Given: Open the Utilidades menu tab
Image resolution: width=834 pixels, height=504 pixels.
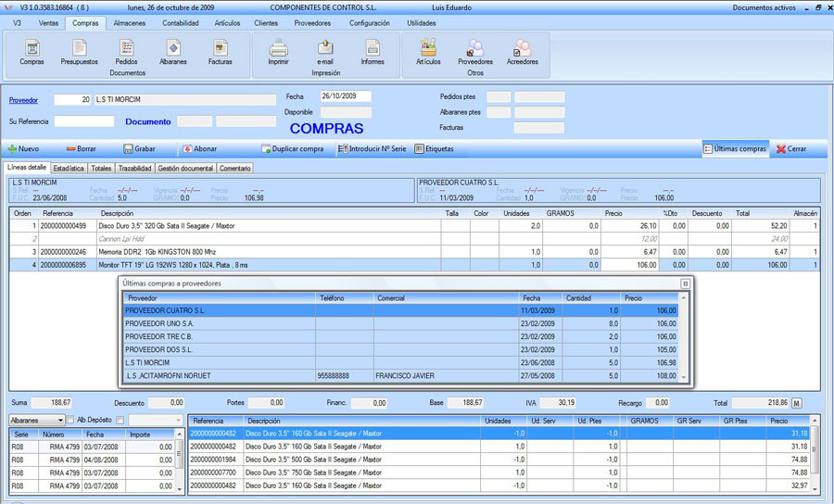Looking at the screenshot, I should click(422, 23).
